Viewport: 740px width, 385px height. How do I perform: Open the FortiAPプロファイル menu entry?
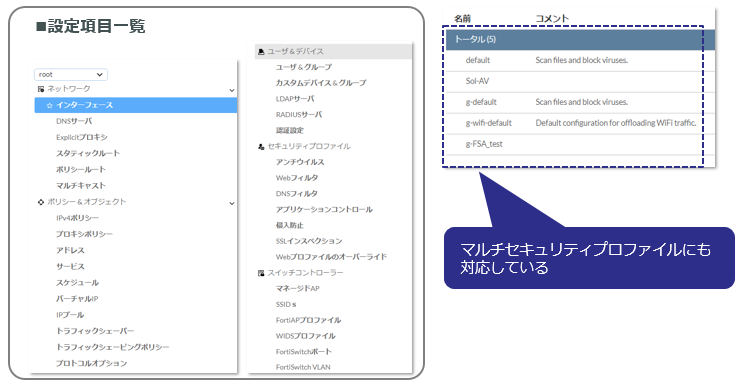(308, 320)
